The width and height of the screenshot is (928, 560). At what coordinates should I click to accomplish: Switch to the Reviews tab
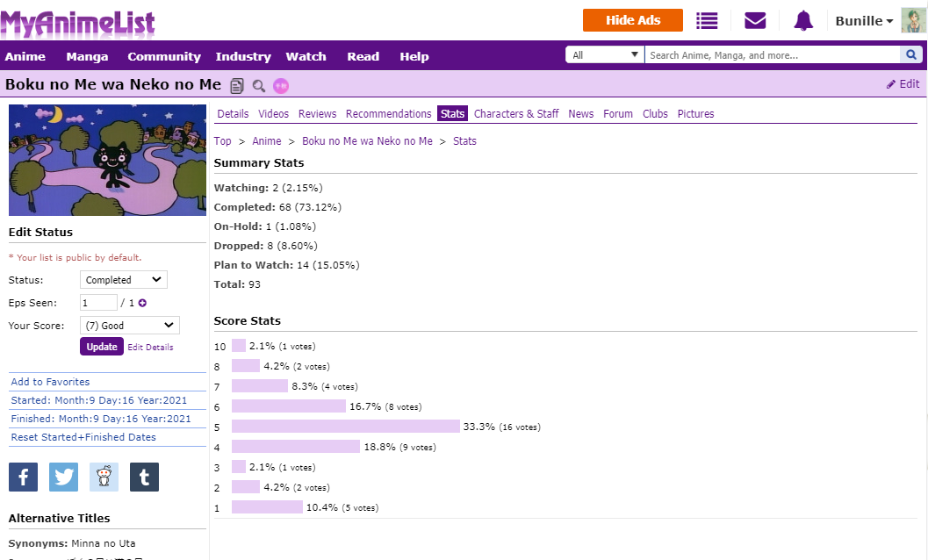317,114
